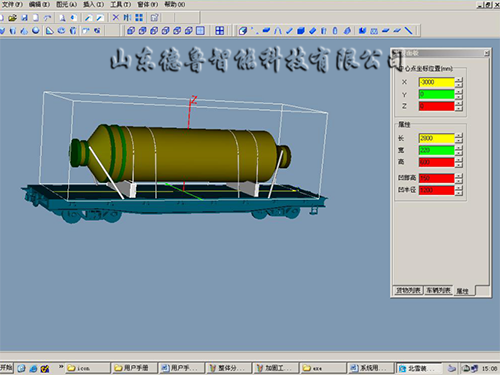The width and height of the screenshot is (500, 375).
Task: Click the blue four-squares array icon
Action: [139, 18]
